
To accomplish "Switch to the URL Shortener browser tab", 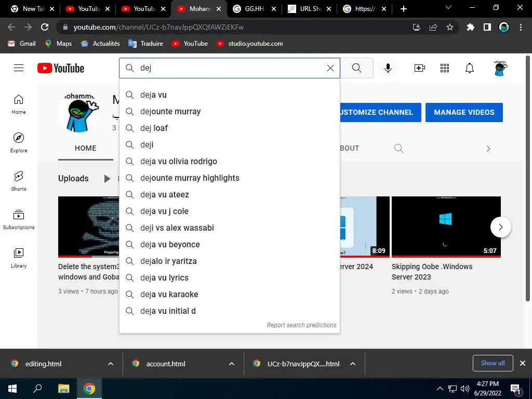I will coord(310,9).
